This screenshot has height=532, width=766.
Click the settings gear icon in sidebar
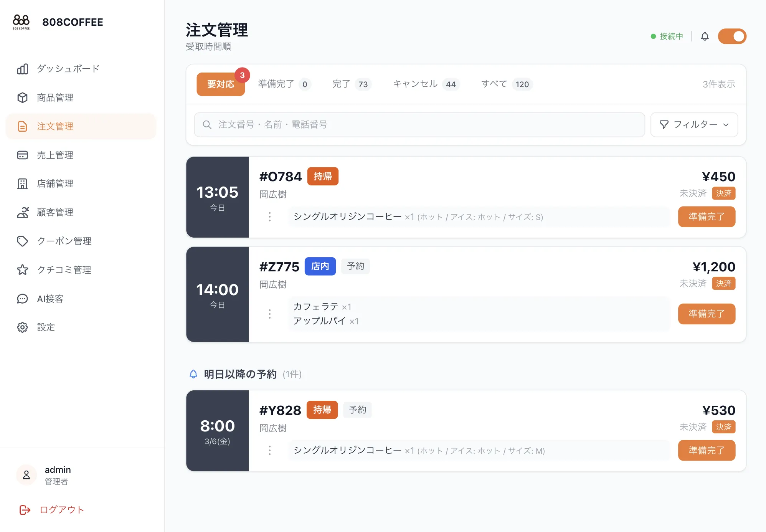23,327
